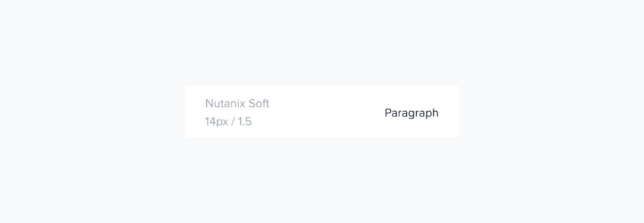Click the word "Nutanix" in the card

[224, 104]
